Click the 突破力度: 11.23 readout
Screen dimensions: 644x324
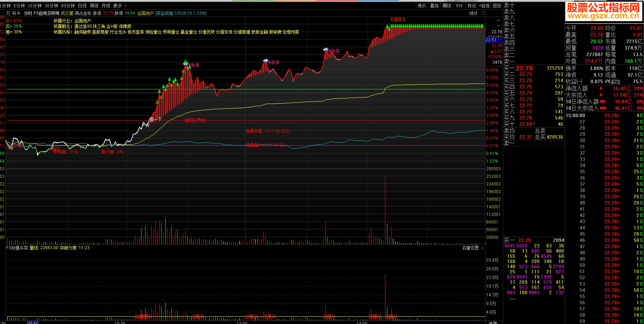click(75, 248)
